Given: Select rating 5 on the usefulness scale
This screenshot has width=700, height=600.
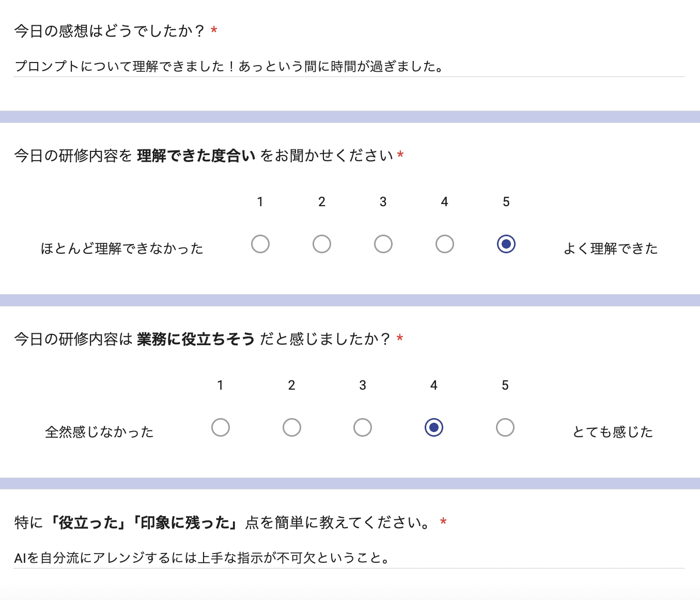Looking at the screenshot, I should pos(505,427).
